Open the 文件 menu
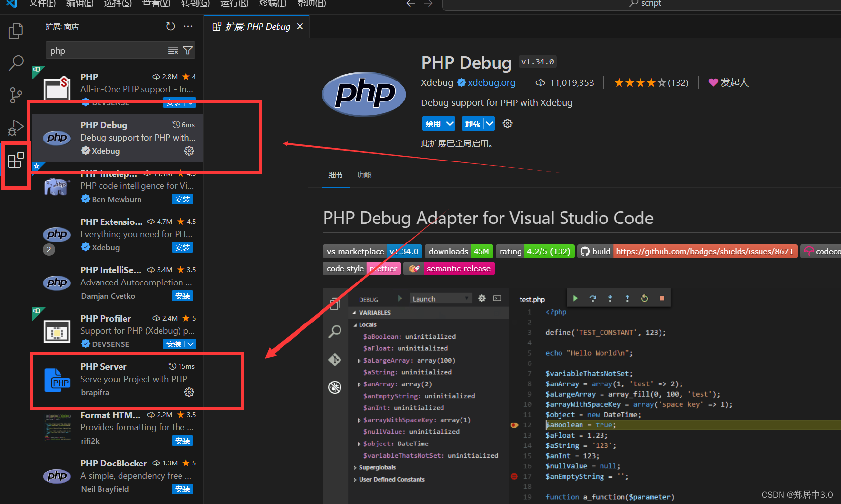841x504 pixels. pos(42,3)
